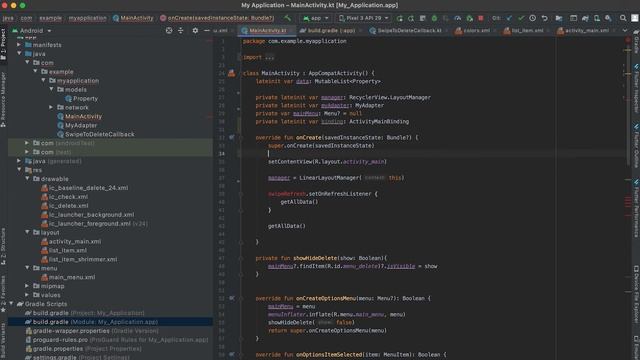Toggle the Favorites tool window
This screenshot has height=360, width=640.
point(3,294)
